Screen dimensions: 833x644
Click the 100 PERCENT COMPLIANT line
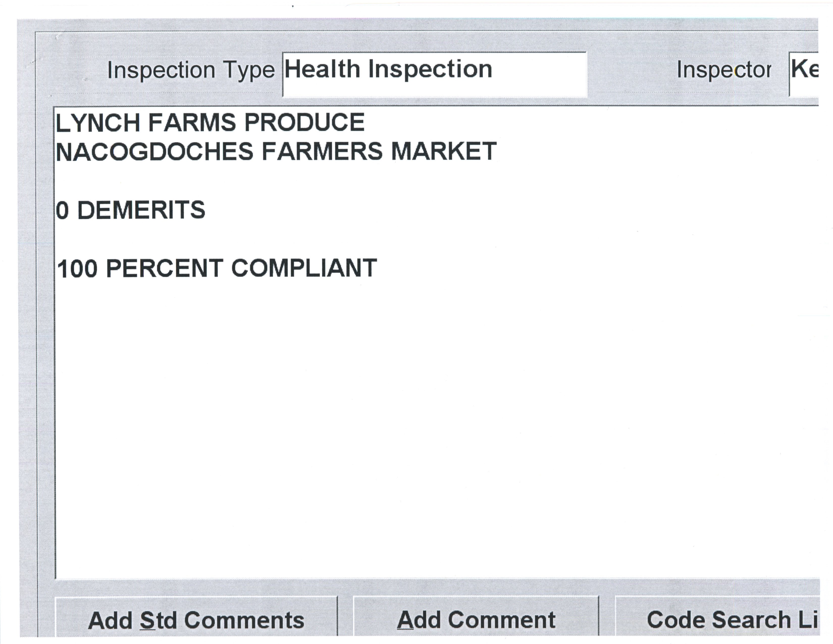(217, 268)
